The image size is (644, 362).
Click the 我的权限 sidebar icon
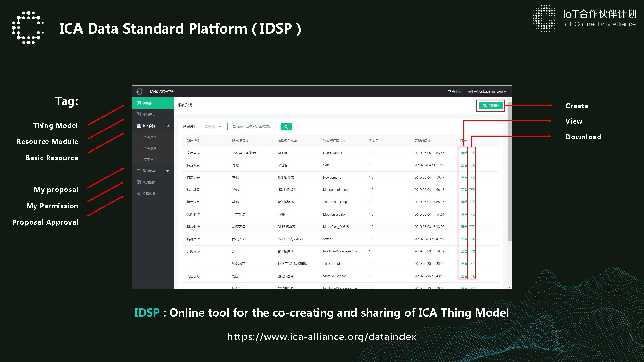pyautogui.click(x=139, y=182)
